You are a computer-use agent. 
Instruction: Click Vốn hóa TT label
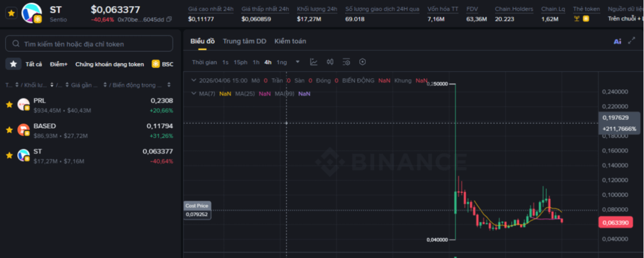pos(443,9)
